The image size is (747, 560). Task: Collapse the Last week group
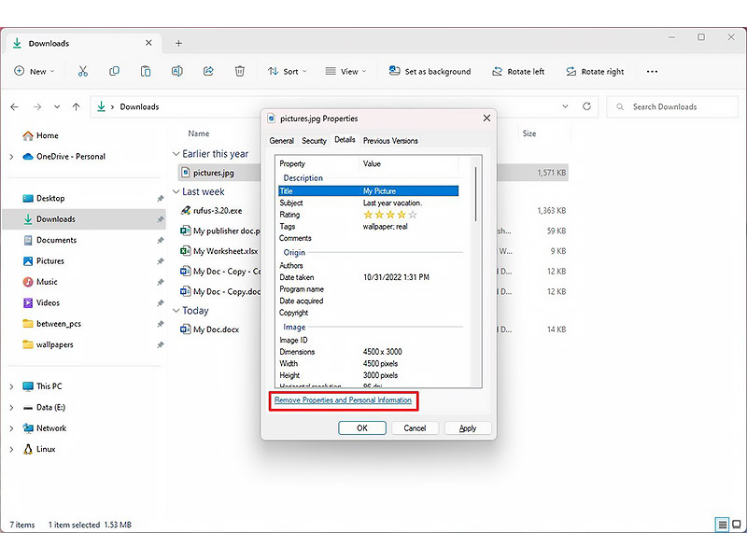tap(176, 191)
